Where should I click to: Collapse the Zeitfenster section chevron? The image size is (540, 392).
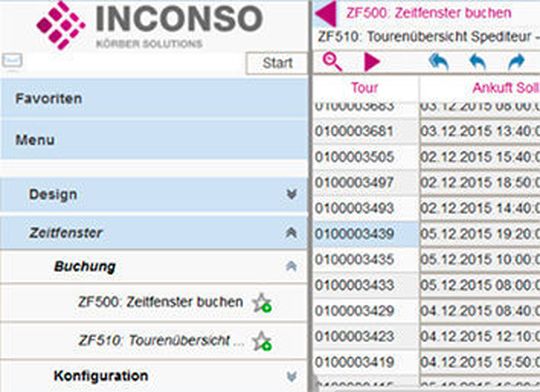291,233
